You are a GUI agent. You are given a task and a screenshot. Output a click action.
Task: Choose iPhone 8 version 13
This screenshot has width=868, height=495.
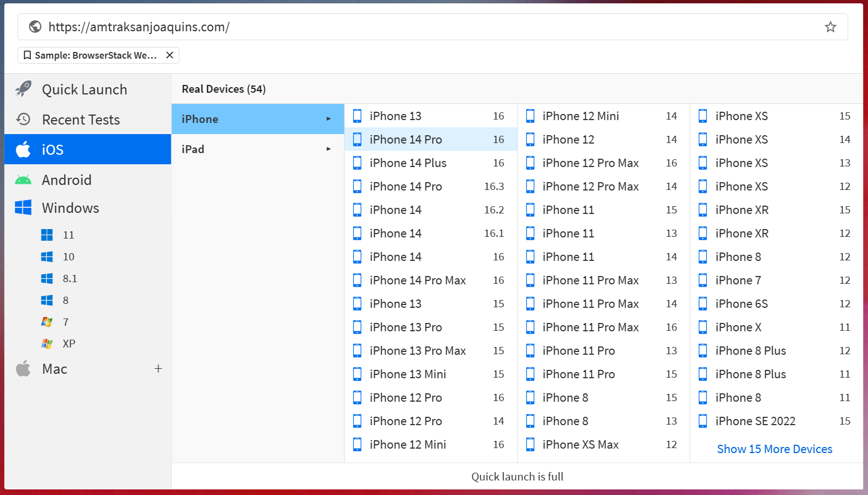604,421
